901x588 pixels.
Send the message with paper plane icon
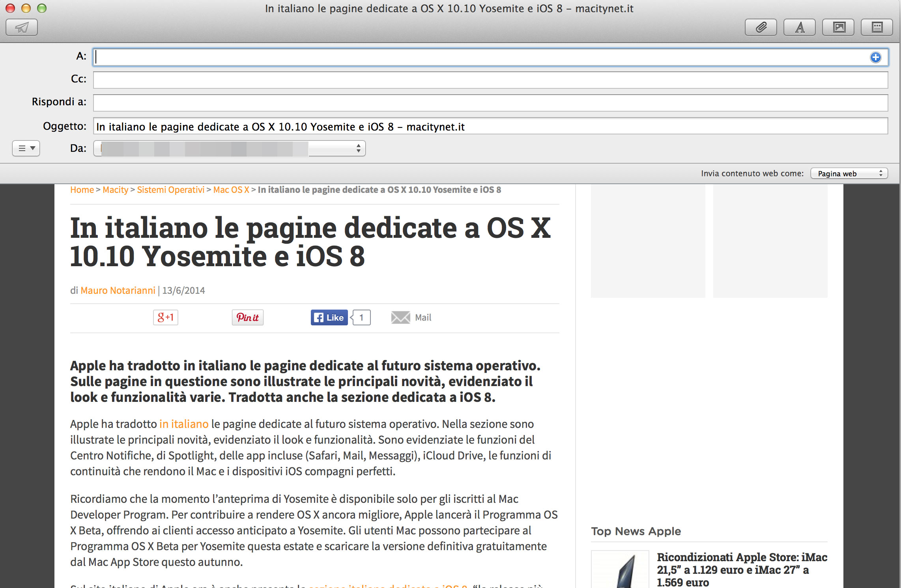pos(22,27)
